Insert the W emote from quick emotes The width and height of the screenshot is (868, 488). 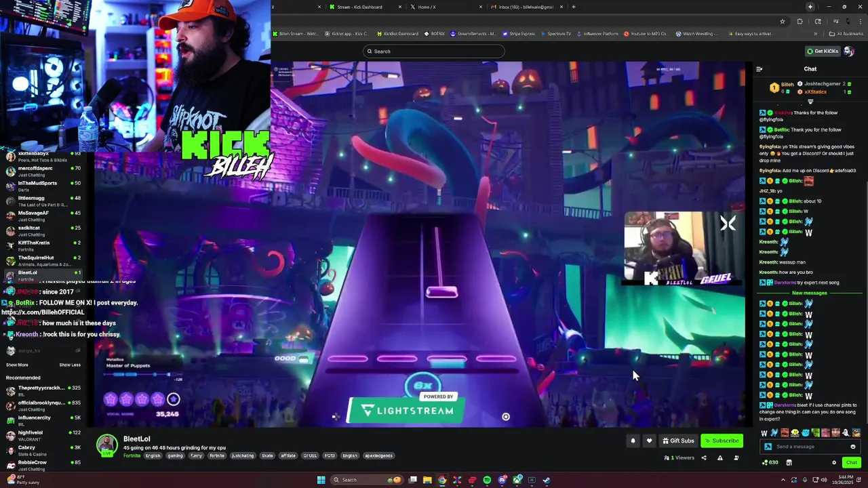click(764, 433)
